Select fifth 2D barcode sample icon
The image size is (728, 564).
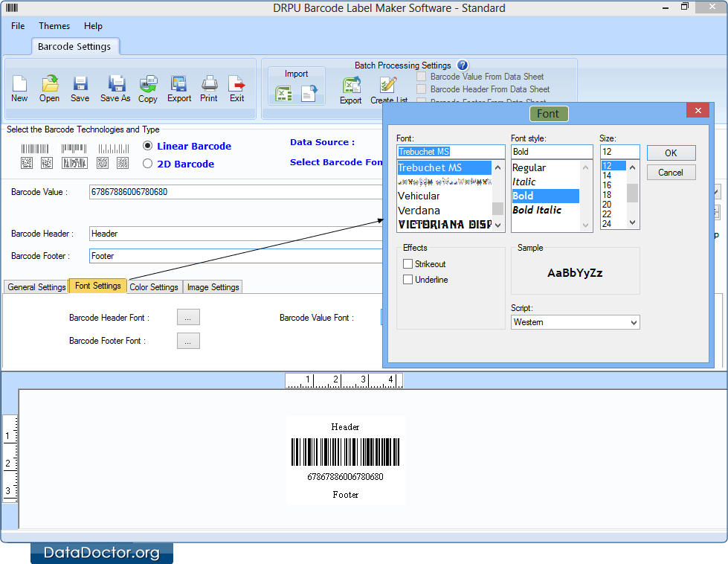[123, 163]
